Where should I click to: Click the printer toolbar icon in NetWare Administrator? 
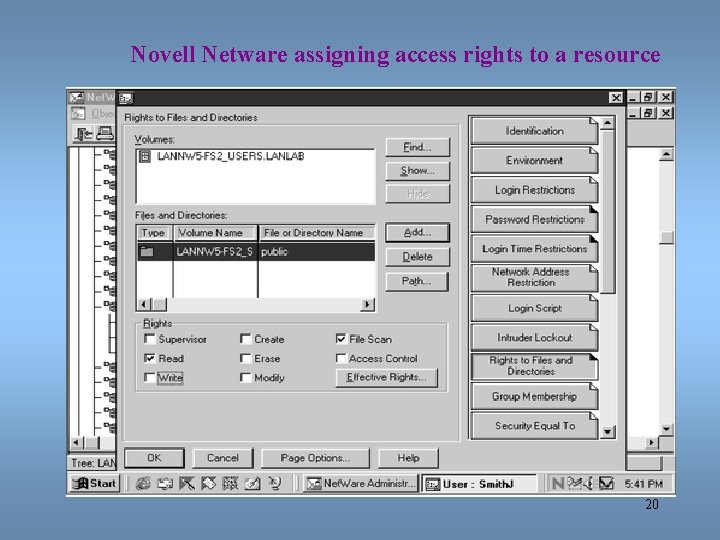[105, 134]
